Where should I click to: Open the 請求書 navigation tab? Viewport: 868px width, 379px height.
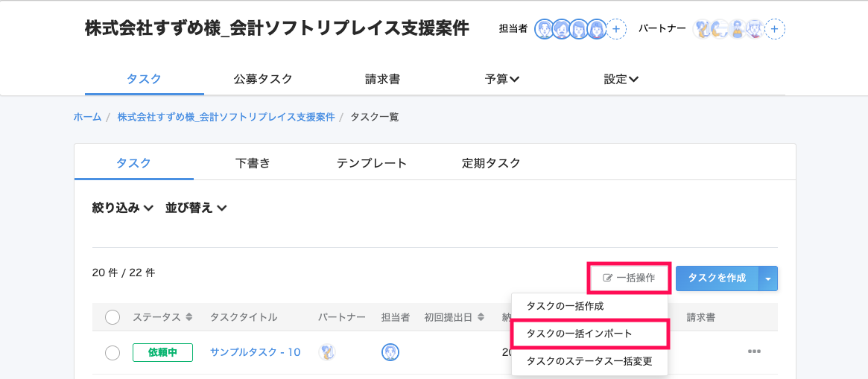[x=382, y=79]
